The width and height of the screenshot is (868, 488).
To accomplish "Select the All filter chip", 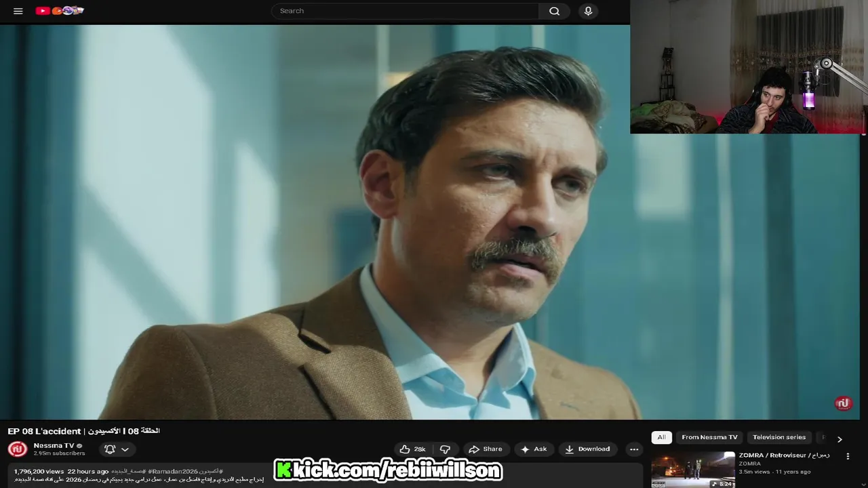I will pos(661,437).
